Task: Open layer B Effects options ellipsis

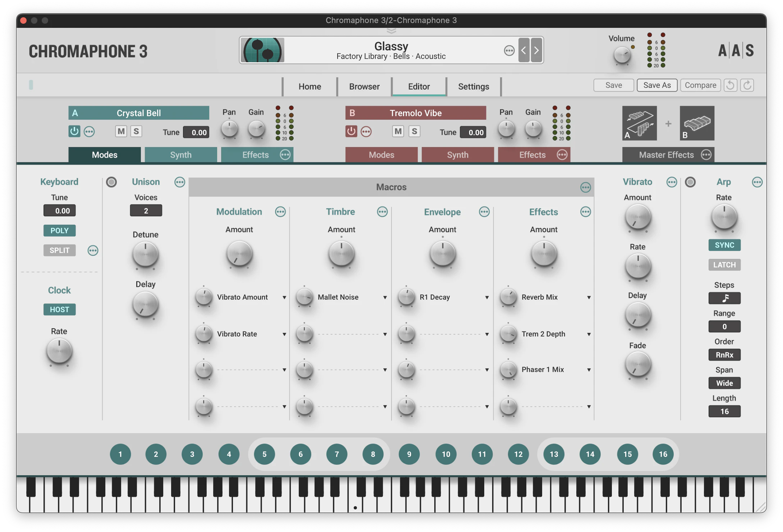Action: (562, 155)
